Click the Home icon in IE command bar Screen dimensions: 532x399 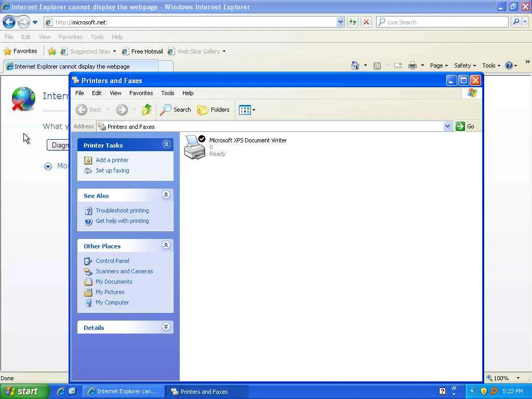tap(355, 65)
